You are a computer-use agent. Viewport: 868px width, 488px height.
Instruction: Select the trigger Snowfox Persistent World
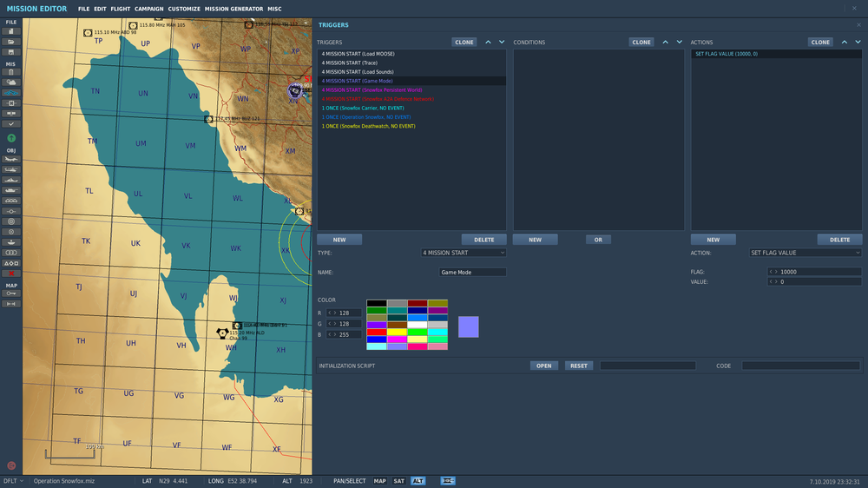(x=411, y=89)
